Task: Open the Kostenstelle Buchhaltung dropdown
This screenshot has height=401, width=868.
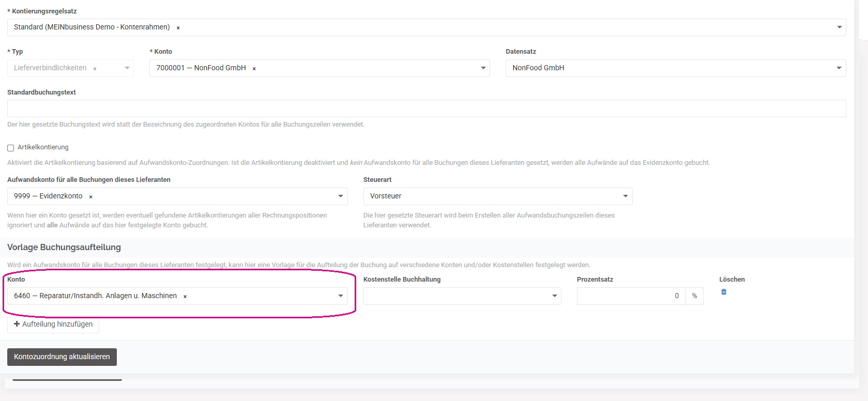Action: (x=462, y=296)
